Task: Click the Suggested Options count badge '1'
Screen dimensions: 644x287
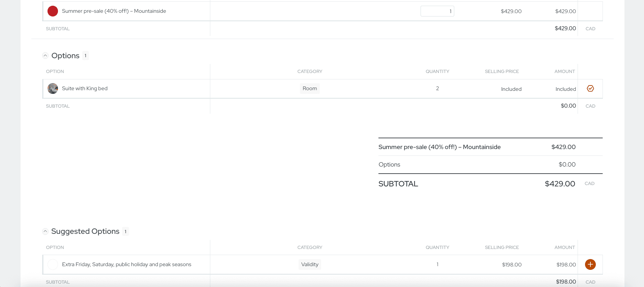Action: (125, 231)
